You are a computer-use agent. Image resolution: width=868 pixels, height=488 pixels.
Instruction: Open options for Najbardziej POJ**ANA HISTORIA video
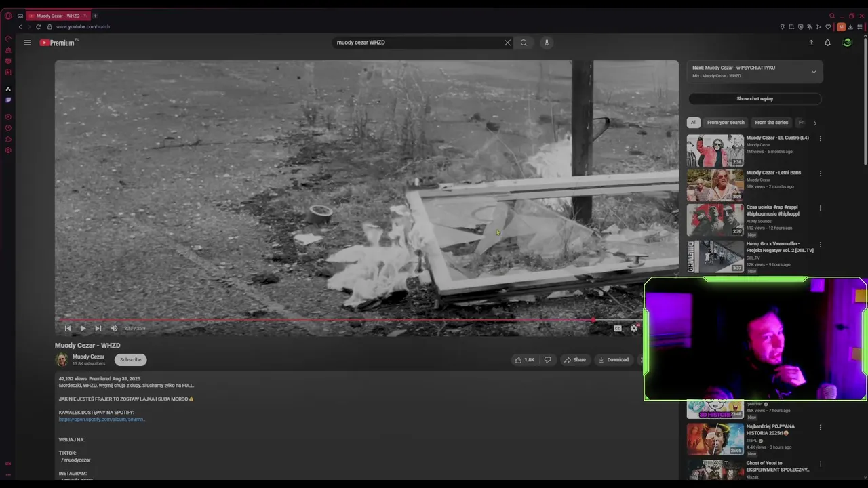pyautogui.click(x=821, y=428)
